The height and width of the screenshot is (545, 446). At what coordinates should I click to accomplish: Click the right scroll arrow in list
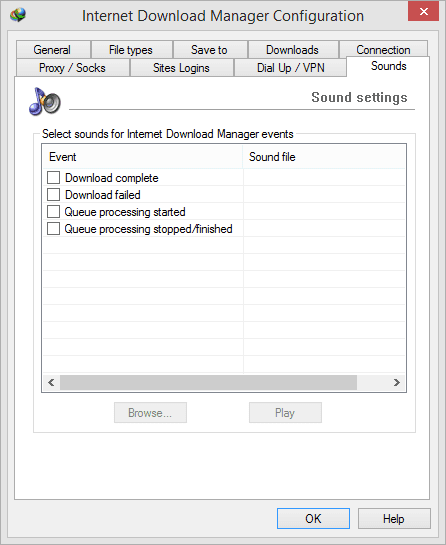click(x=397, y=382)
